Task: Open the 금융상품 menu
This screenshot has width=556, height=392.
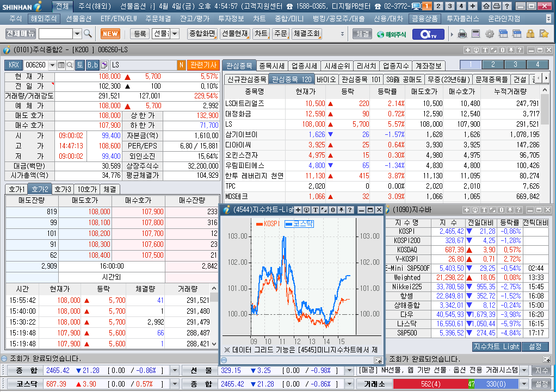Action: 424,19
